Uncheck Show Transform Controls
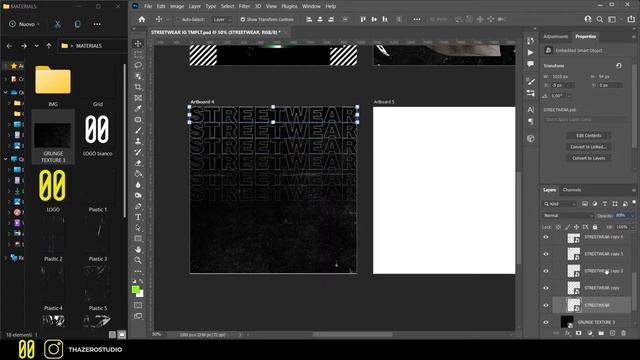640x360 pixels. click(x=243, y=20)
